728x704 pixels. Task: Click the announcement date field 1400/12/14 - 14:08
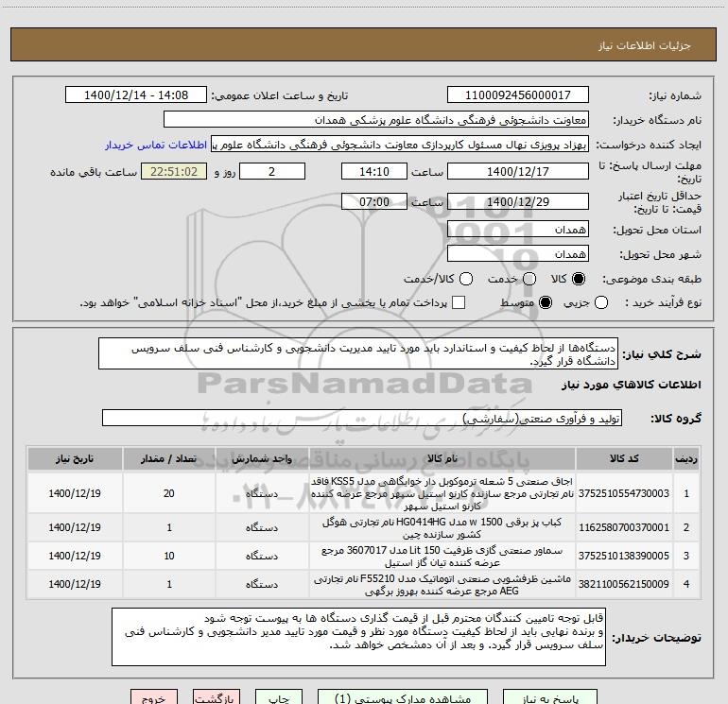[136, 95]
